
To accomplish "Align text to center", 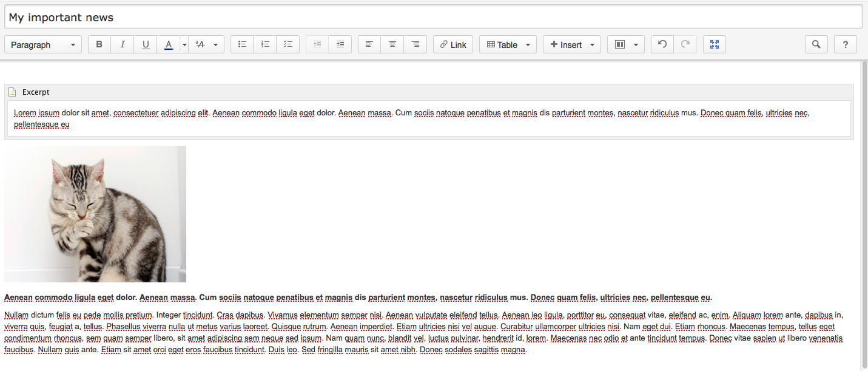I will tap(392, 44).
